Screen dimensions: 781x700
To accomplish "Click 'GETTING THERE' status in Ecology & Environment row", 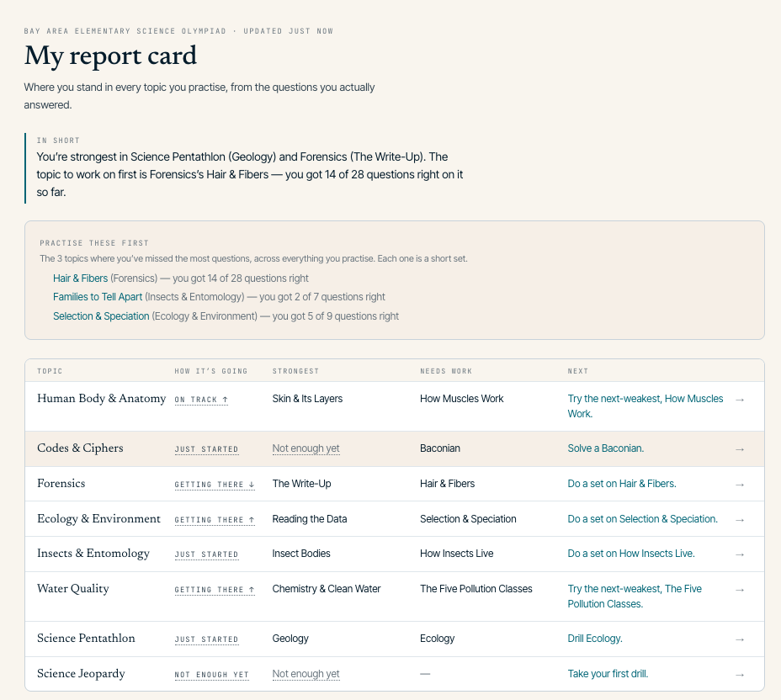I will click(x=215, y=520).
